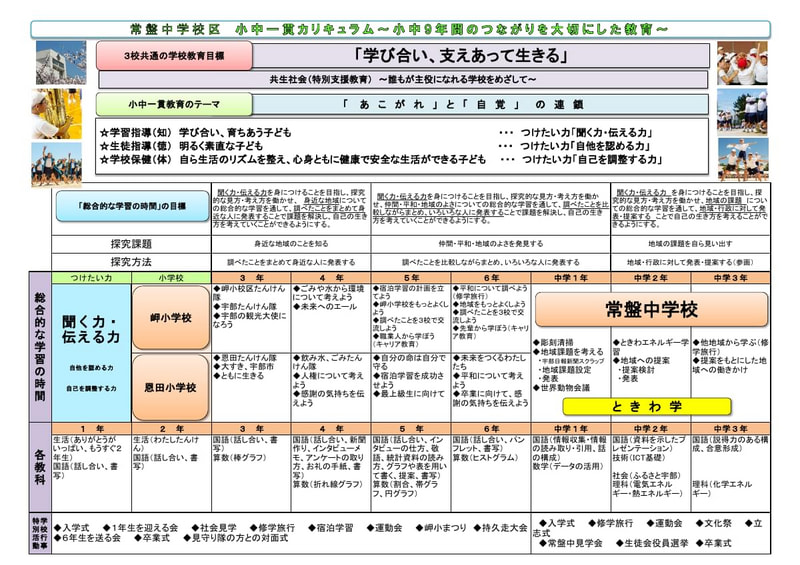
Task: Select the item 未来へのエール
Action: click(324, 306)
